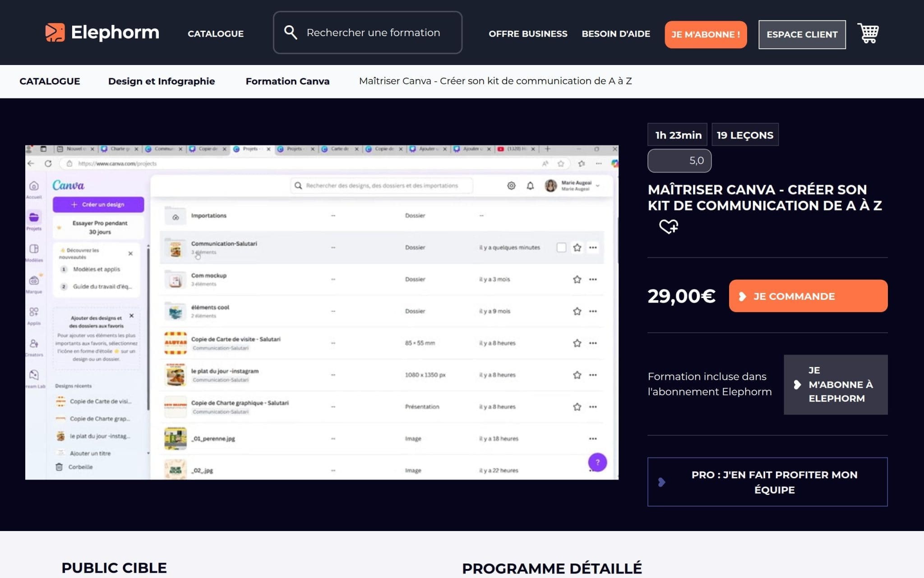Screen dimensions: 924x578
Task: Open more options for Communication-Salutari
Action: click(x=593, y=247)
